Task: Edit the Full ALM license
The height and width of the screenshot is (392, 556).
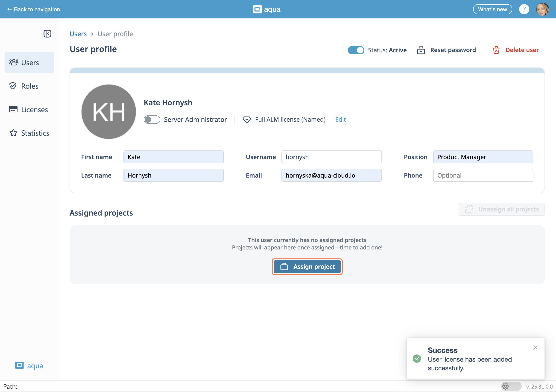Action: [x=340, y=119]
